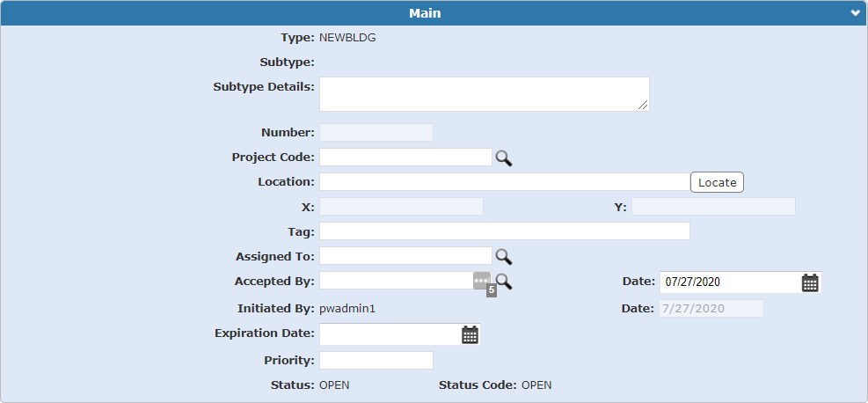Focus the Project Code input box
868x403 pixels.
tap(405, 158)
